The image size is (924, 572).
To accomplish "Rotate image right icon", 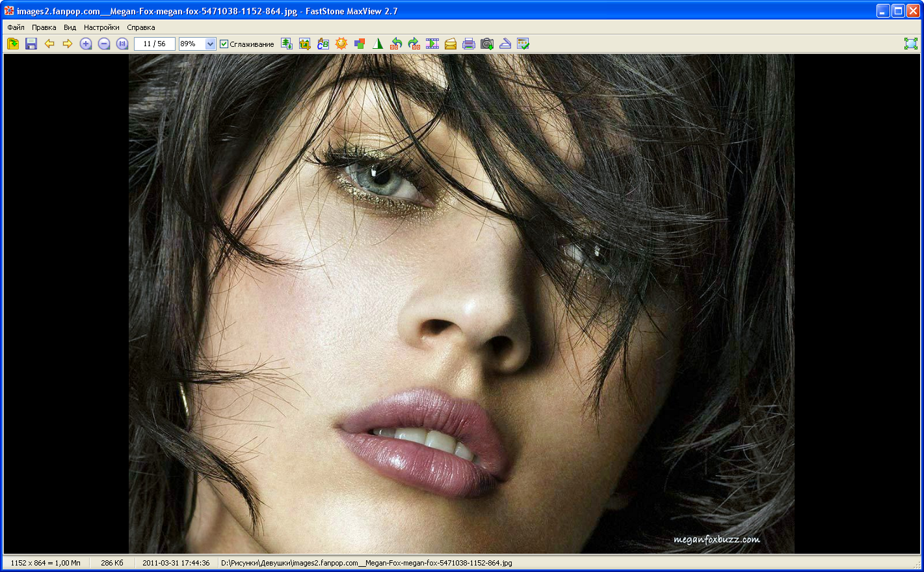I will (x=414, y=44).
